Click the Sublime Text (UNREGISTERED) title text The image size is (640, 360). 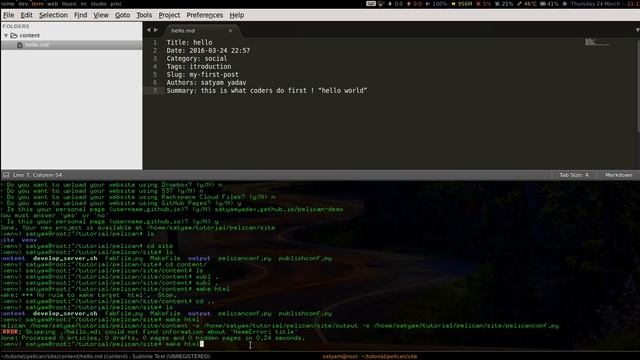171,356
